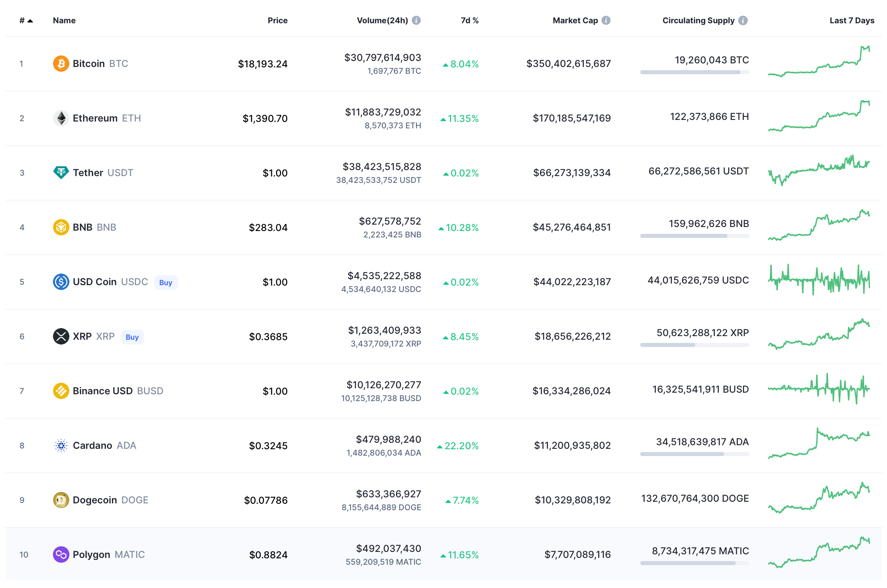Image resolution: width=887 pixels, height=588 pixels.
Task: Click Cardano circulating supply progress bar
Action: tap(694, 454)
